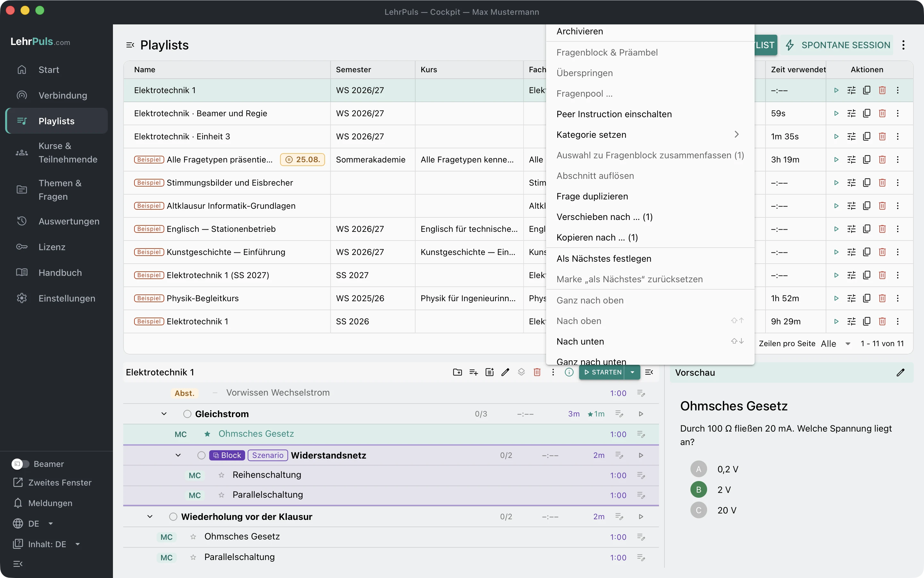Click the Starten button
924x578 pixels.
coord(602,372)
